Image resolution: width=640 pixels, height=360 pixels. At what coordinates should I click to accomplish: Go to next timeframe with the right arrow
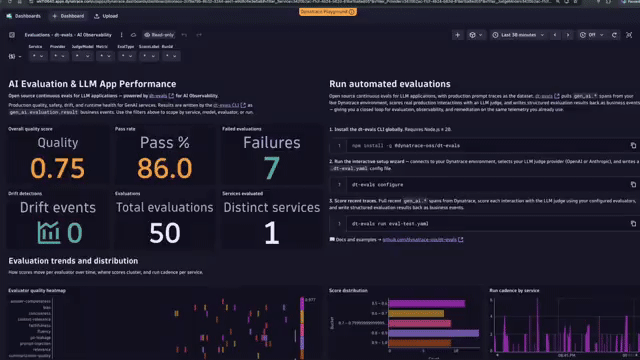click(x=568, y=35)
